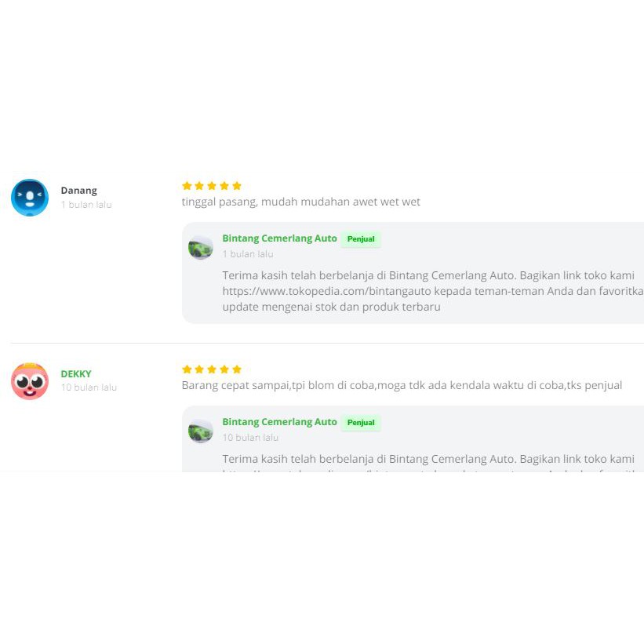Click star rating on DEKKY's review
This screenshot has width=644, height=644.
pos(212,369)
